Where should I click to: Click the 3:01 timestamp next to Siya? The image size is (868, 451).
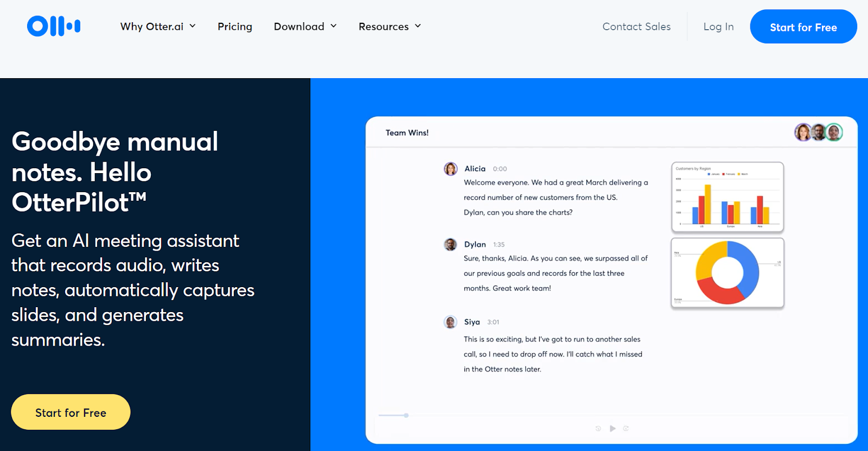[493, 322]
